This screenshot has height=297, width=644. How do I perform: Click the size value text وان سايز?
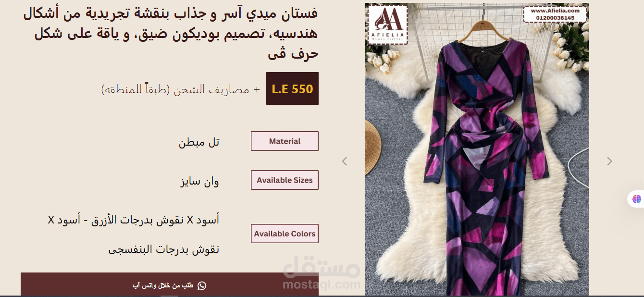click(x=199, y=182)
